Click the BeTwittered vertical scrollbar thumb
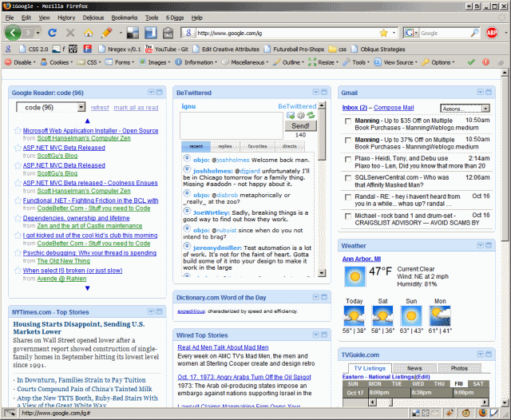The width and height of the screenshot is (511, 420). point(322,135)
